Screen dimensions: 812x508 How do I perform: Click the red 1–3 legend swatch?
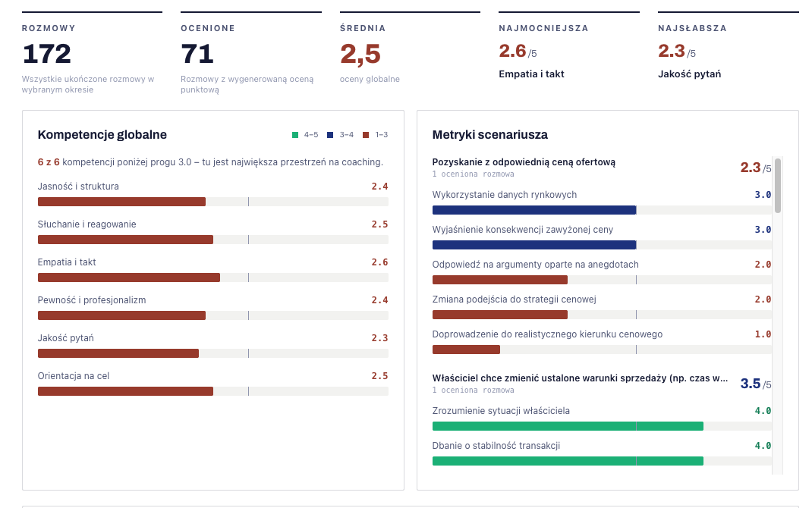coord(366,135)
